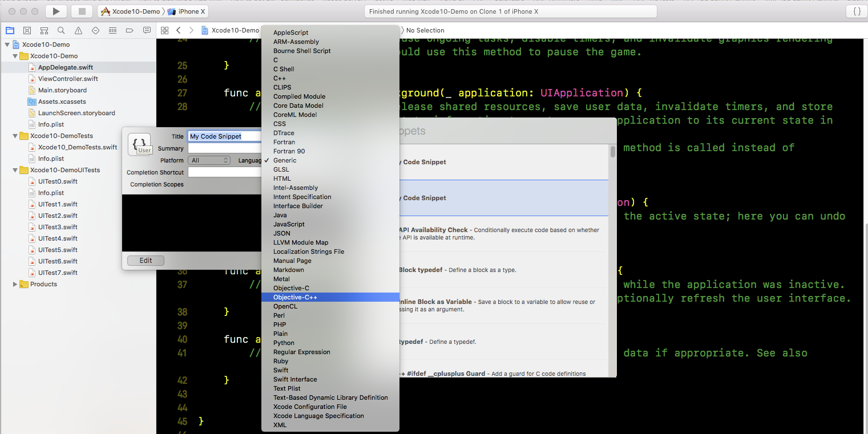Choose Objective-C++ from the language list
Image resolution: width=868 pixels, height=434 pixels.
click(x=295, y=297)
